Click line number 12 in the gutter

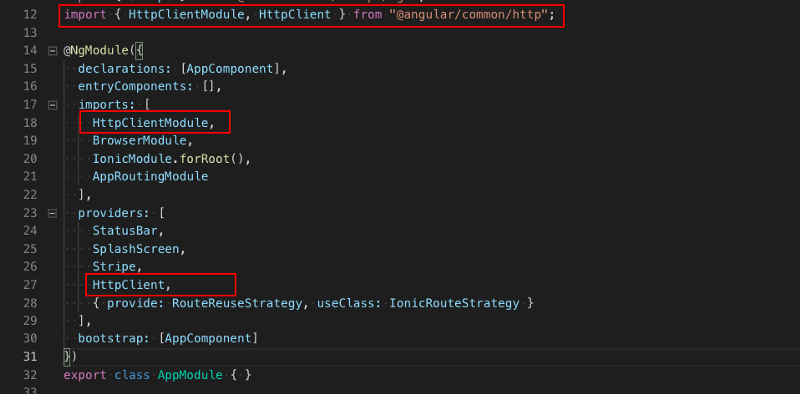click(30, 14)
